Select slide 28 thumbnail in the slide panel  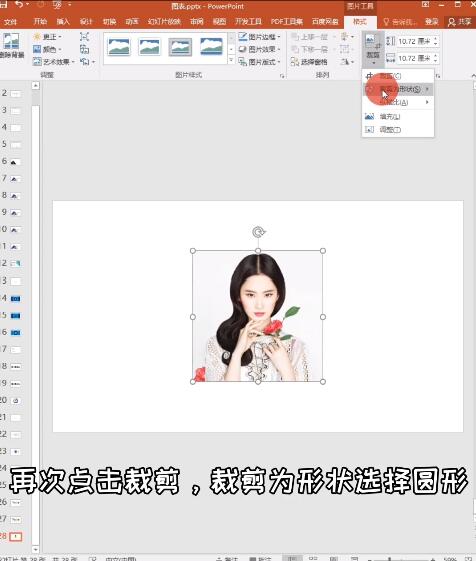pos(15,536)
